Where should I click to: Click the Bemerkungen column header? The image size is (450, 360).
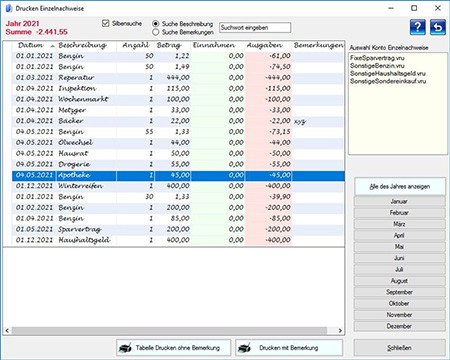click(318, 45)
